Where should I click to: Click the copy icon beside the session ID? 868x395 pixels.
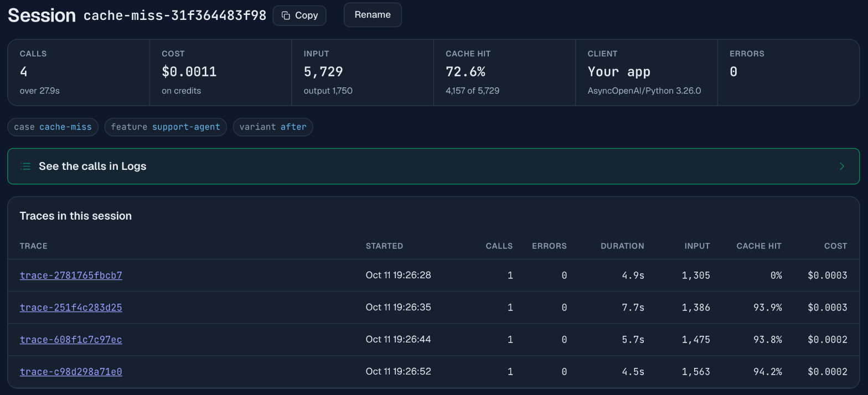click(286, 15)
